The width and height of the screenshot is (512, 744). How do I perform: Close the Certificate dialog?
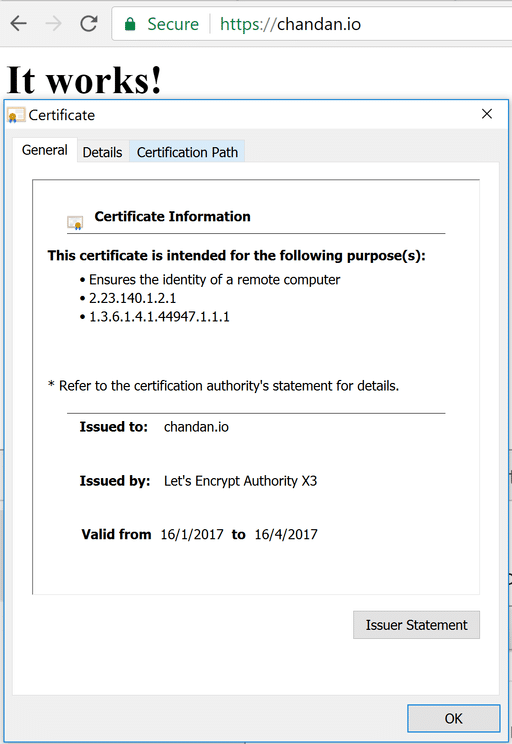pyautogui.click(x=487, y=114)
